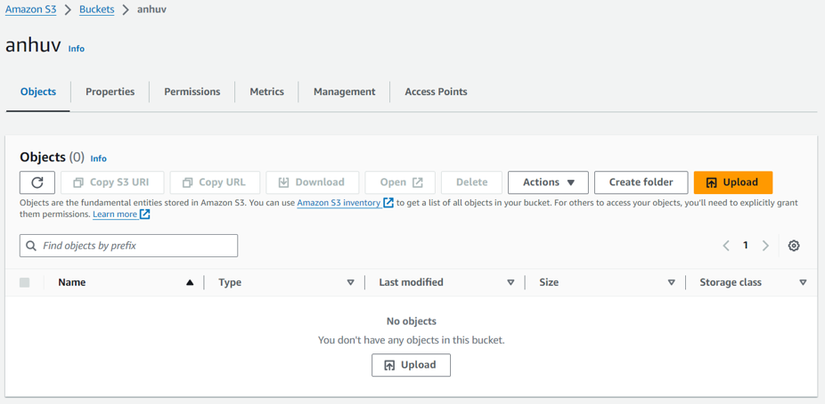Sort by Last modified column arrow

click(511, 283)
